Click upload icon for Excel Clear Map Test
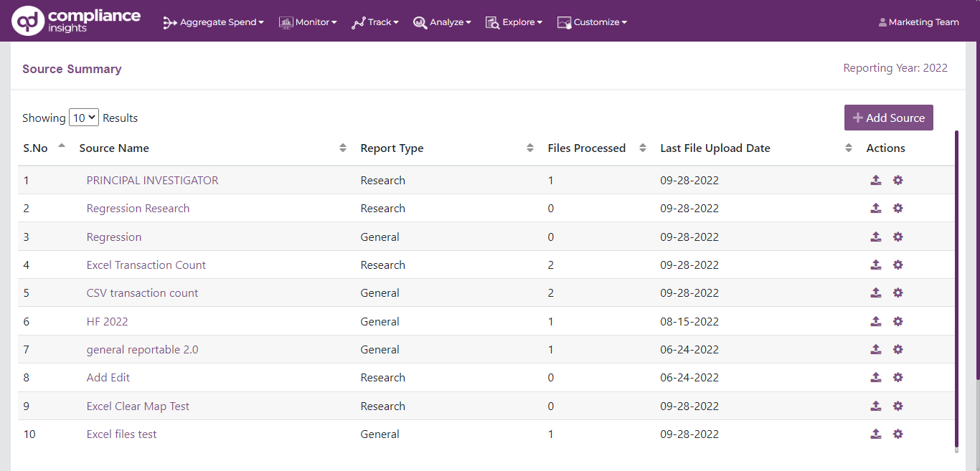The width and height of the screenshot is (980, 471). pyautogui.click(x=875, y=406)
